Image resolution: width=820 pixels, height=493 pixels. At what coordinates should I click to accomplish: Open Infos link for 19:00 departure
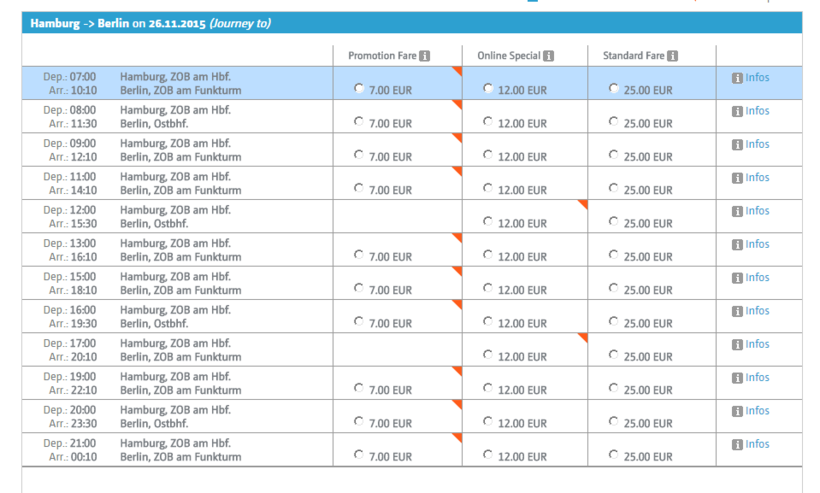point(757,378)
